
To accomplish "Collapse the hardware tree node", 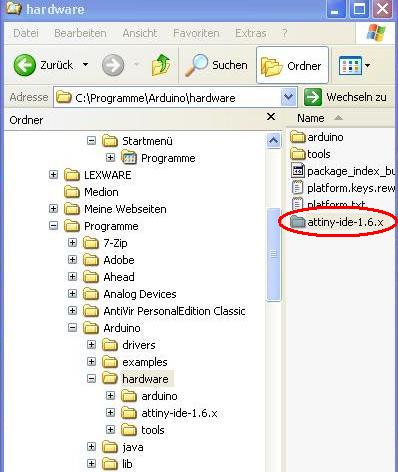I will pos(91,379).
